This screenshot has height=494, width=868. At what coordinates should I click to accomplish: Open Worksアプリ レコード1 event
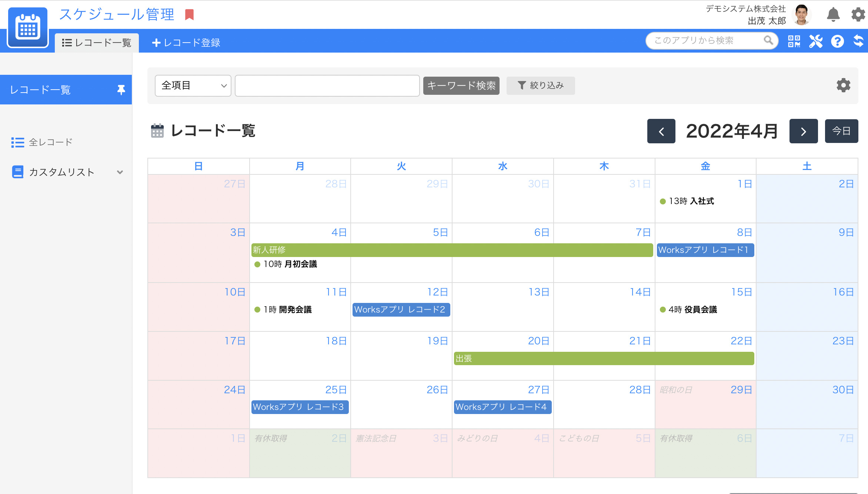[x=705, y=250]
